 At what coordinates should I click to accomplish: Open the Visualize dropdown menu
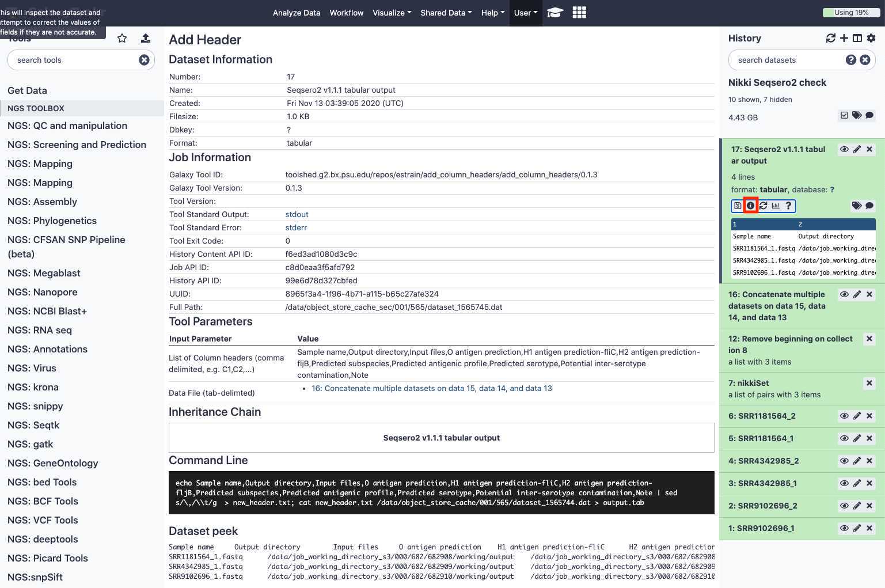(x=392, y=13)
